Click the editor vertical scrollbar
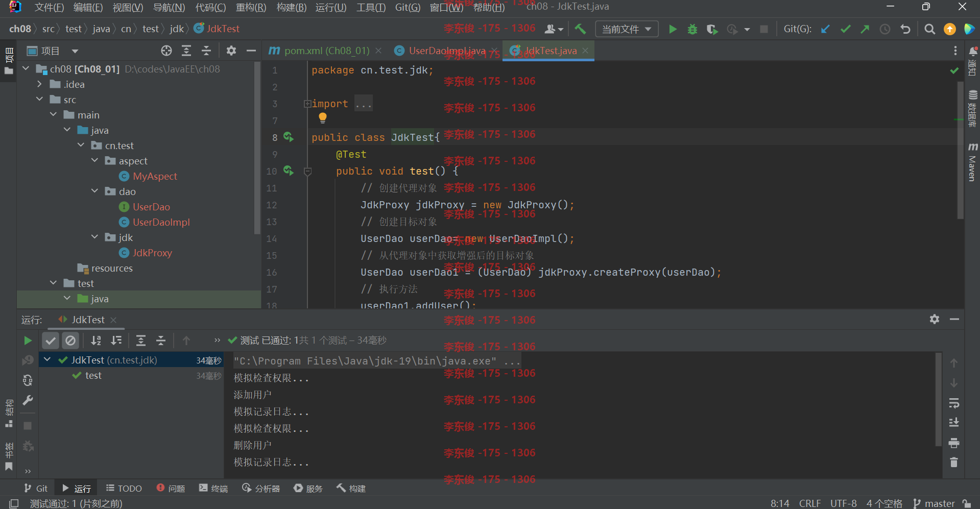The width and height of the screenshot is (980, 509). 960,151
